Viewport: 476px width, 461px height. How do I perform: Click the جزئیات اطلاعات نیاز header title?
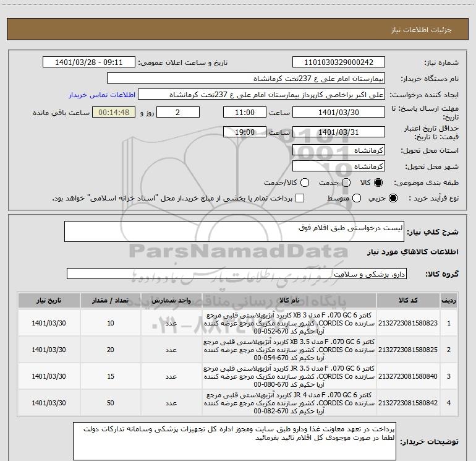(421, 30)
